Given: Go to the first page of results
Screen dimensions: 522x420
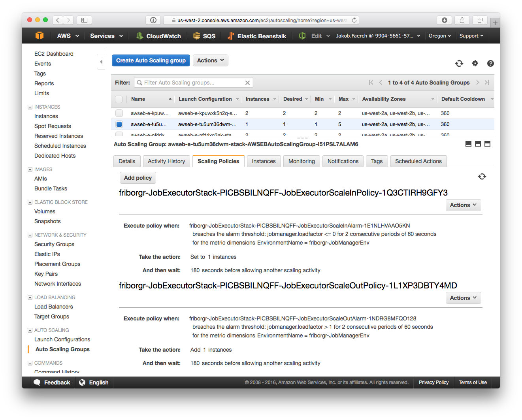Looking at the screenshot, I should [371, 83].
